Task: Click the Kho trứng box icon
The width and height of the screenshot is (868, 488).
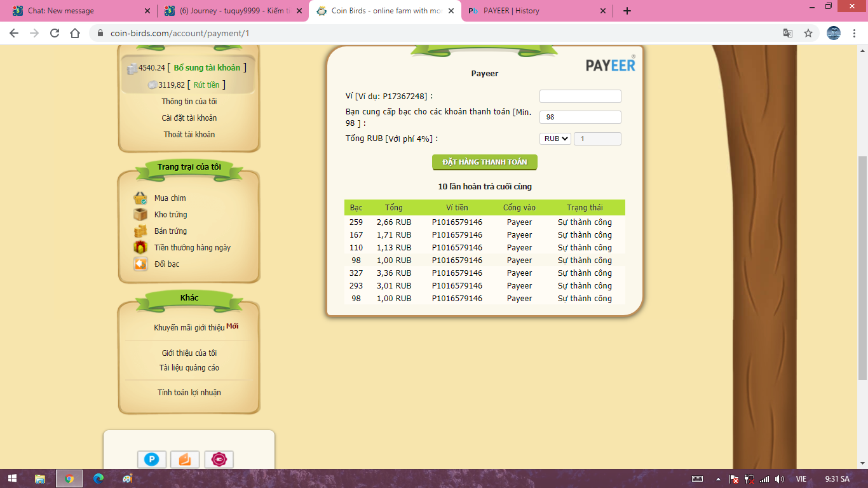Action: click(140, 215)
